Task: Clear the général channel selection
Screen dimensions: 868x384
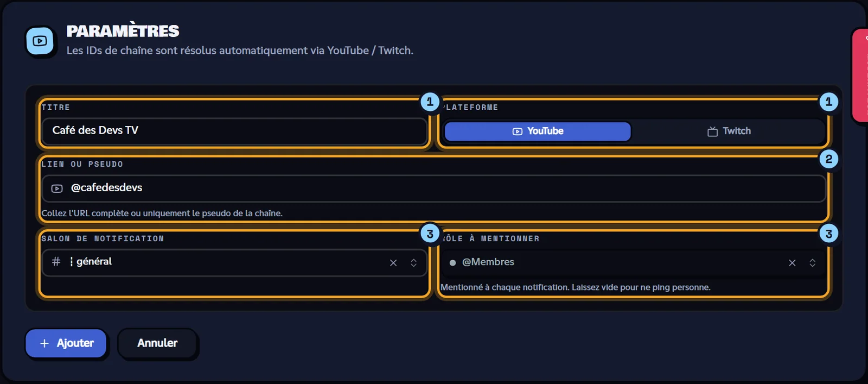Action: (x=393, y=263)
